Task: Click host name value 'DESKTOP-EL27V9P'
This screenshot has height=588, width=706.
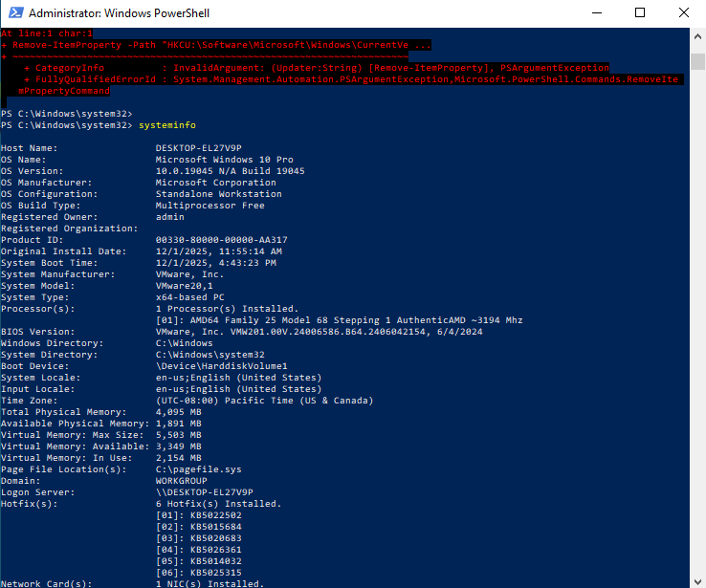Action: point(199,148)
